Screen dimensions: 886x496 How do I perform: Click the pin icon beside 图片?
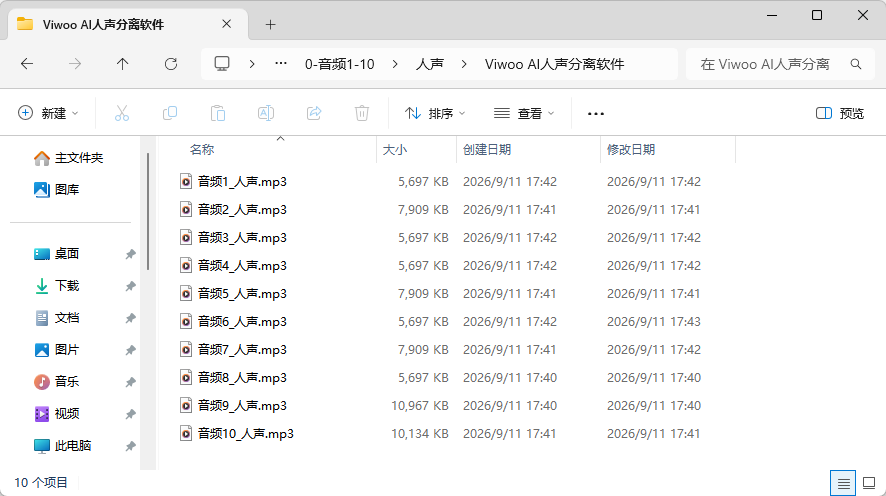click(x=131, y=350)
